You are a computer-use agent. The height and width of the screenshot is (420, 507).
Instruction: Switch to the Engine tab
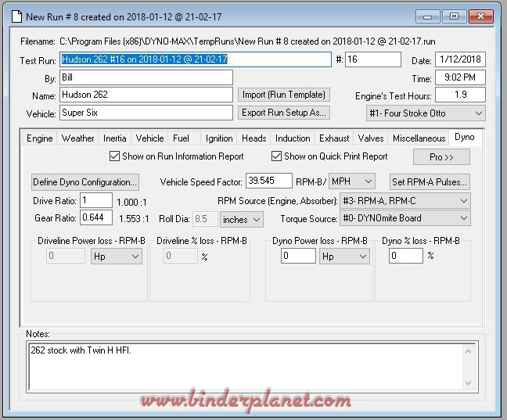[x=39, y=138]
